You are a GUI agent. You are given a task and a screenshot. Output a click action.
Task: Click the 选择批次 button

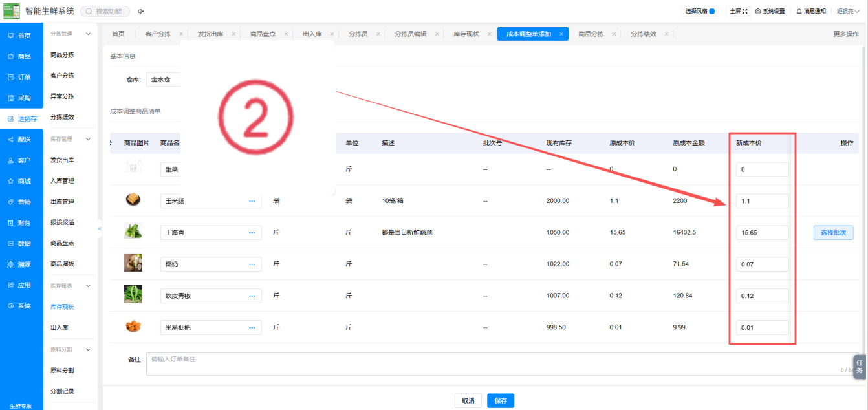click(x=834, y=232)
